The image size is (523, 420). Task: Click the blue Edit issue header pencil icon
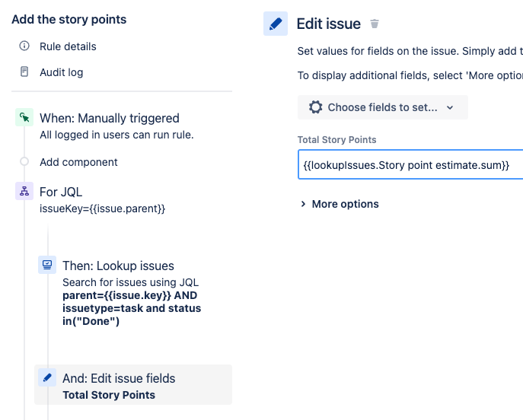click(276, 24)
